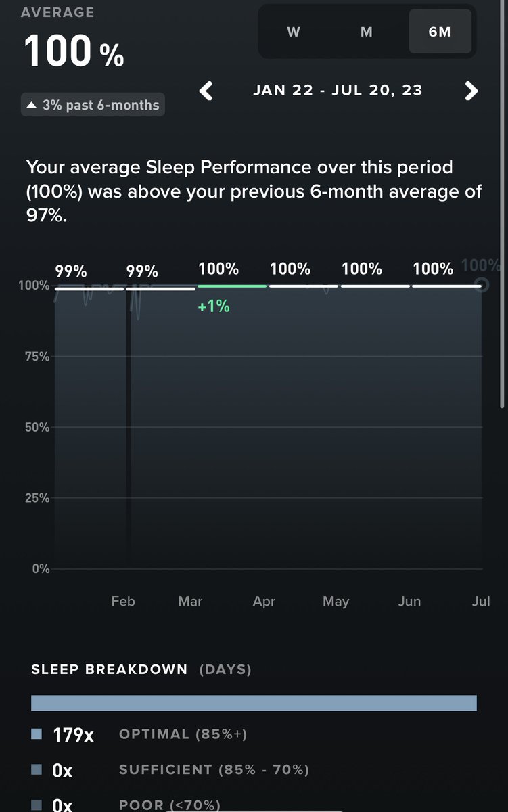The image size is (508, 812).
Task: Tap the 100% April bar segment
Action: pos(303,286)
